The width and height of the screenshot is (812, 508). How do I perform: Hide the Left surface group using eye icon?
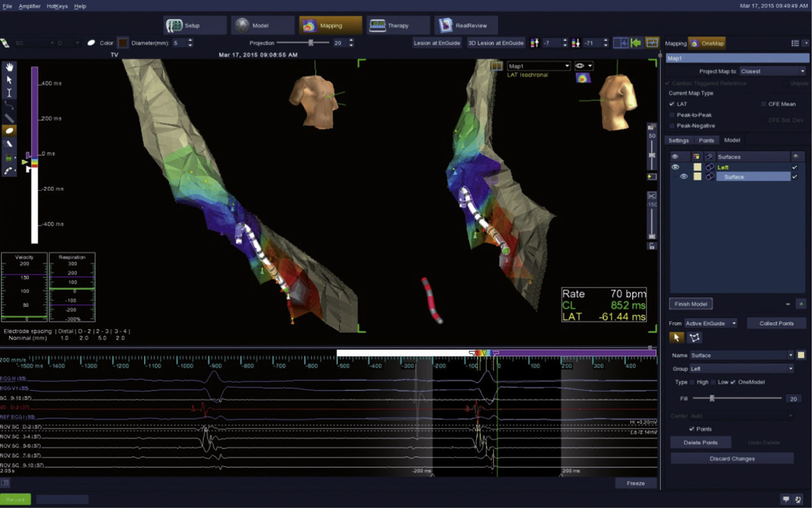(675, 167)
